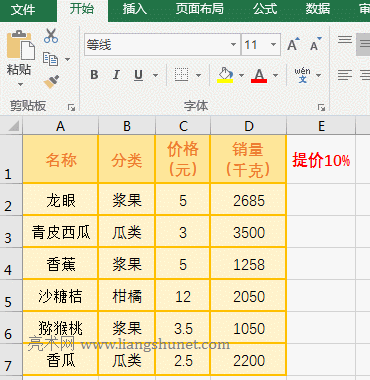370x380 pixels.
Task: Switch to the 开始 tab
Action: coord(82,9)
